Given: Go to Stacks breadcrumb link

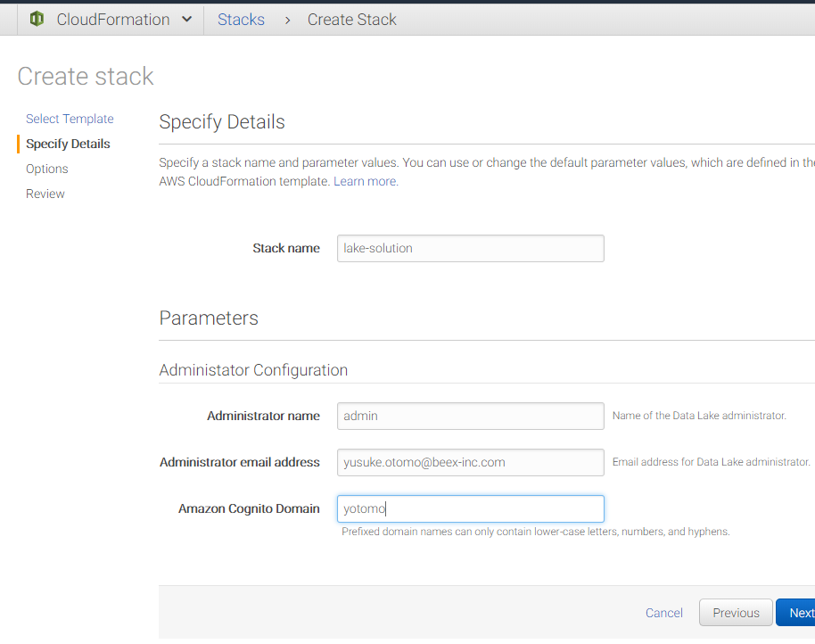Looking at the screenshot, I should point(241,20).
